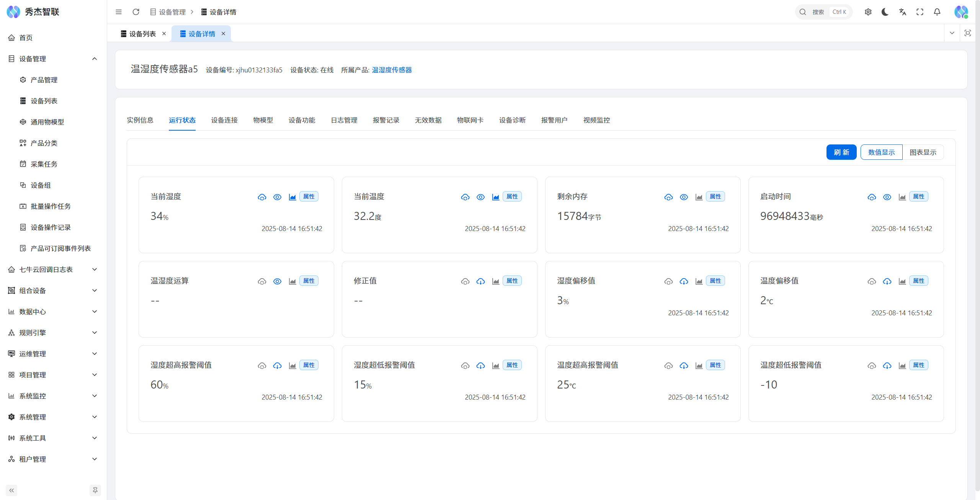The width and height of the screenshot is (980, 500).
Task: Open 产品管理 in sidebar menu
Action: 44,80
